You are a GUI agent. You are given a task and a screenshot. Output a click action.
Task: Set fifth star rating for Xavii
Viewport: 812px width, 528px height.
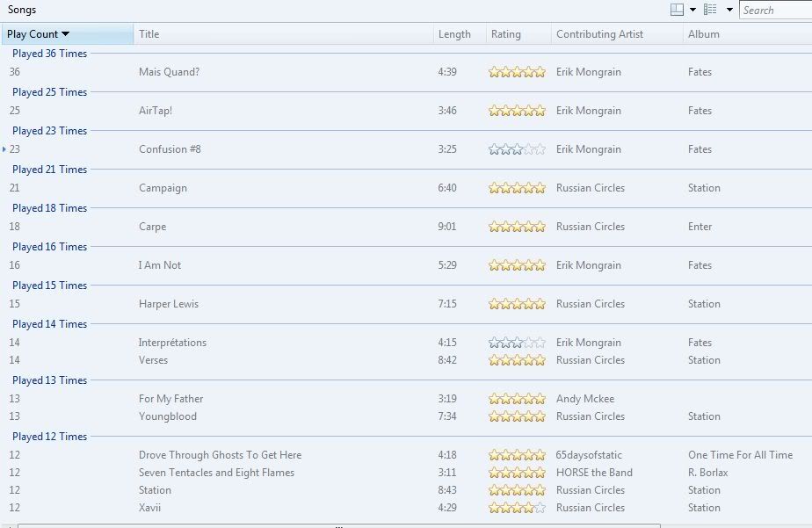(540, 508)
